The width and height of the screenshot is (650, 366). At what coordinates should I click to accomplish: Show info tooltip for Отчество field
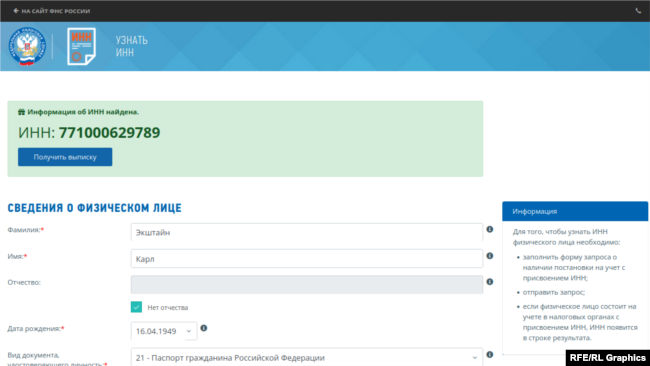pyautogui.click(x=490, y=282)
